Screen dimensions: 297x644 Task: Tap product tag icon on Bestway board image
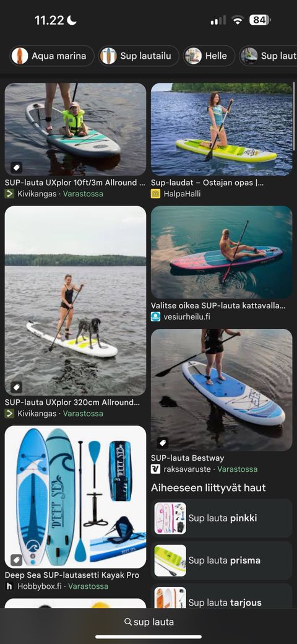pyautogui.click(x=163, y=443)
